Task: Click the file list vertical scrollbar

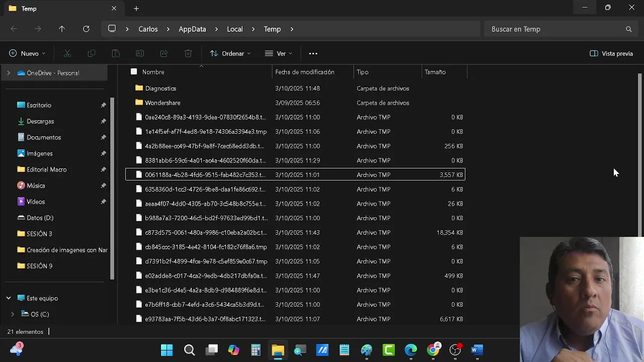Action: (640, 155)
